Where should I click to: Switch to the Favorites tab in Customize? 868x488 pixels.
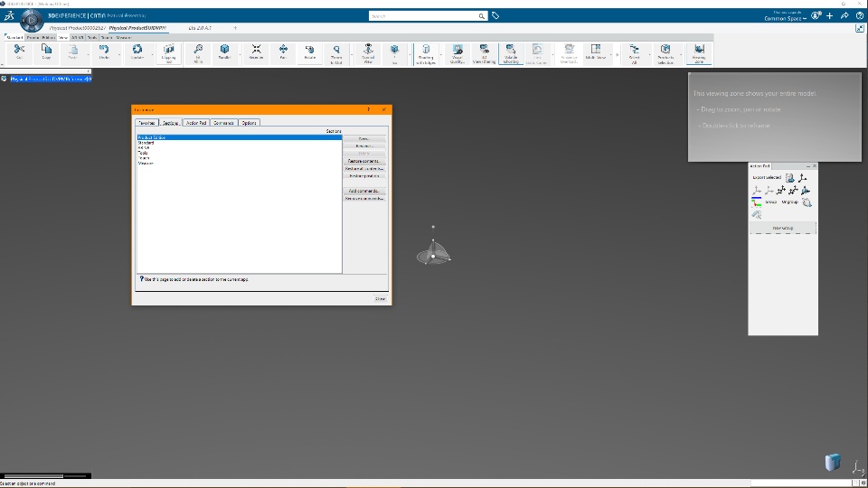tap(146, 123)
